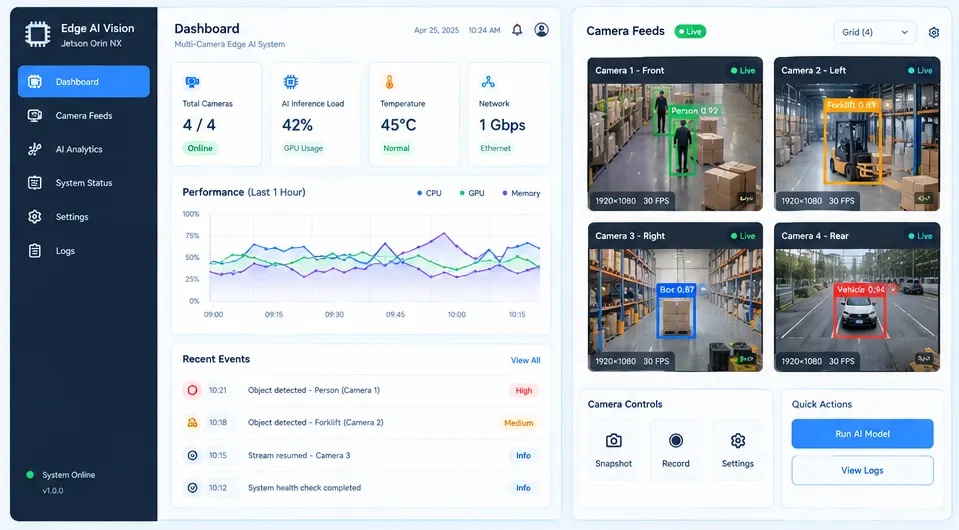Open camera feeds settings gear icon
The height and width of the screenshot is (530, 959).
[x=933, y=32]
